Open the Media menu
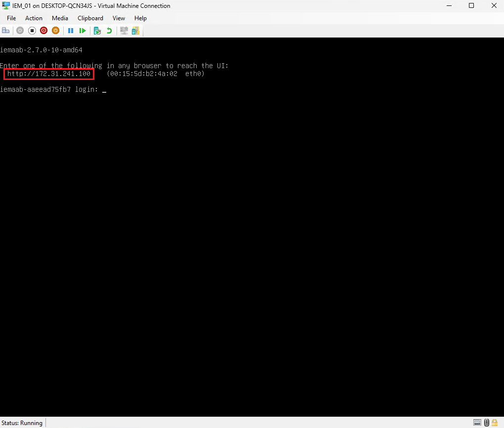Viewport: 504px width, 428px height. click(60, 18)
